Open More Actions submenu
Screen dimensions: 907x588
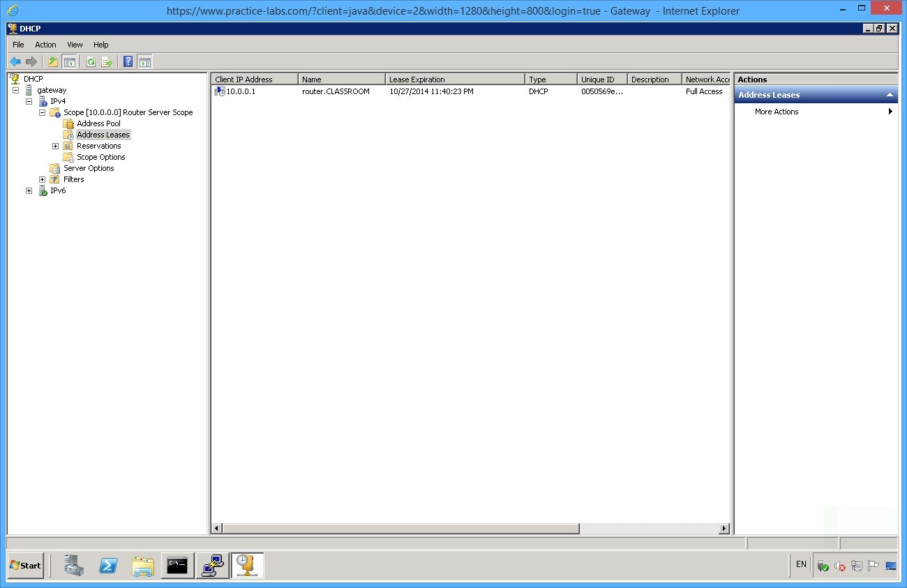pos(777,112)
